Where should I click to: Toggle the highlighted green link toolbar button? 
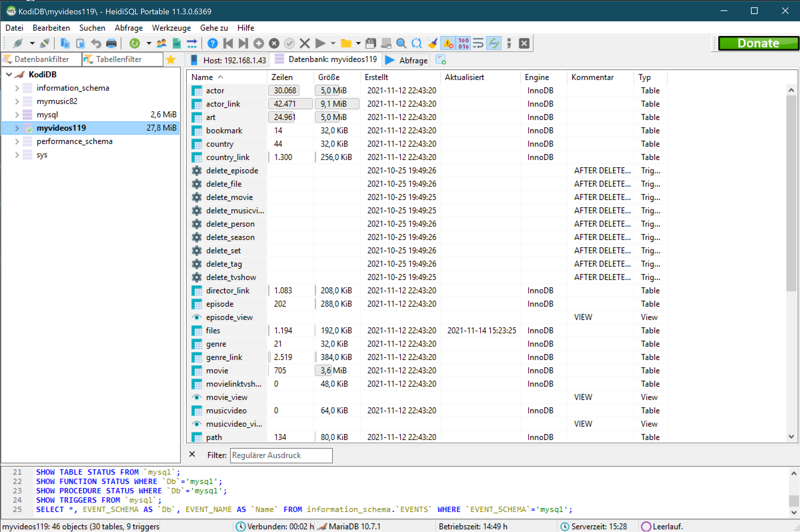point(494,43)
